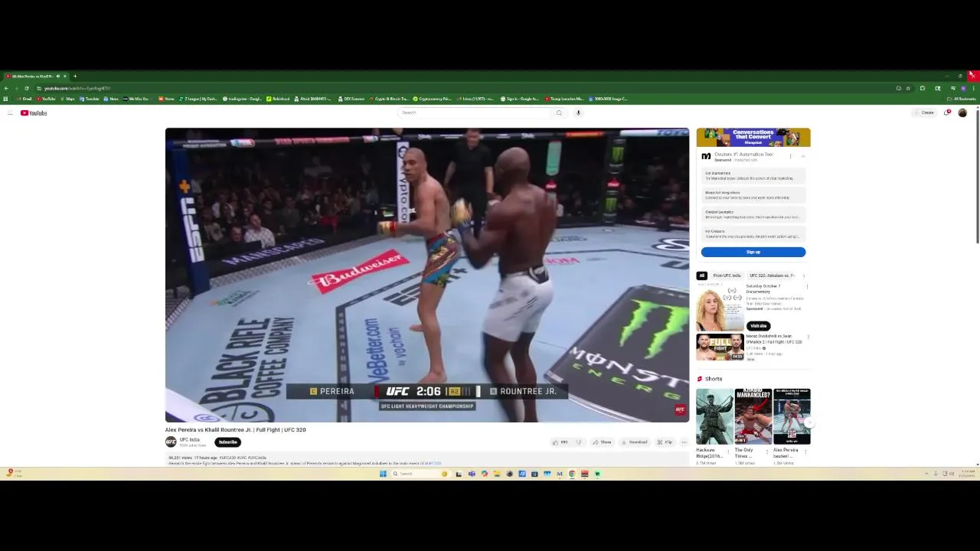The height and width of the screenshot is (551, 980).
Task: Open Chrome from the taskbar
Action: (x=572, y=474)
